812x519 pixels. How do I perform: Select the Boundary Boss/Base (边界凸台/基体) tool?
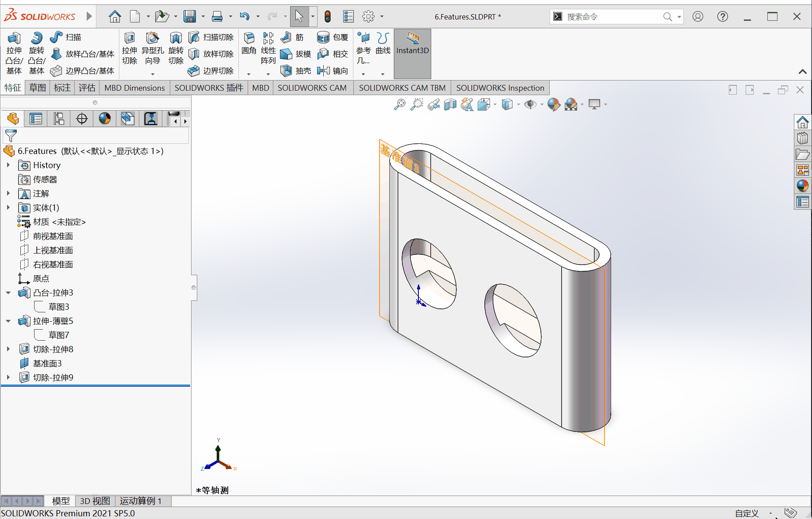pyautogui.click(x=83, y=71)
